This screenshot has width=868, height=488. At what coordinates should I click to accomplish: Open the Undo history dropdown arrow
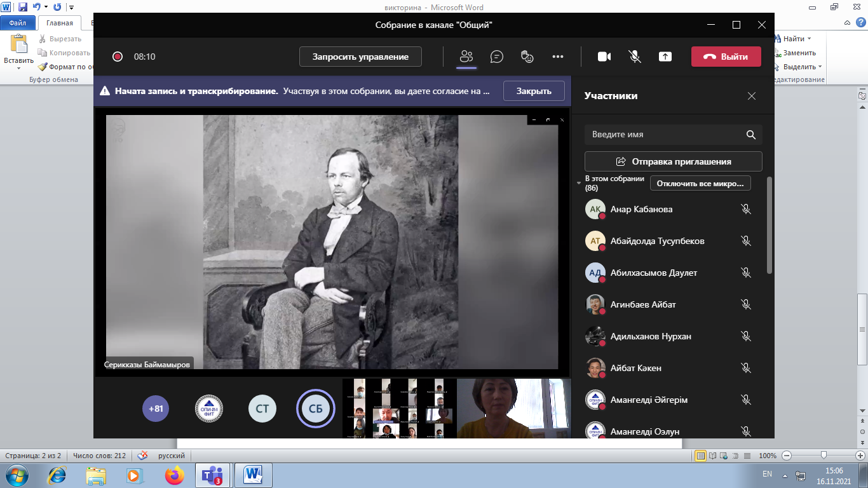[46, 8]
